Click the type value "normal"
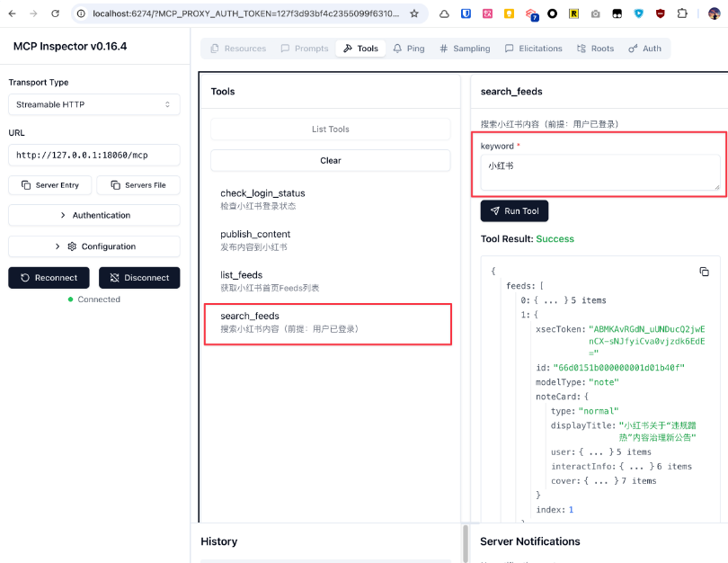The width and height of the screenshot is (728, 563). click(x=599, y=411)
